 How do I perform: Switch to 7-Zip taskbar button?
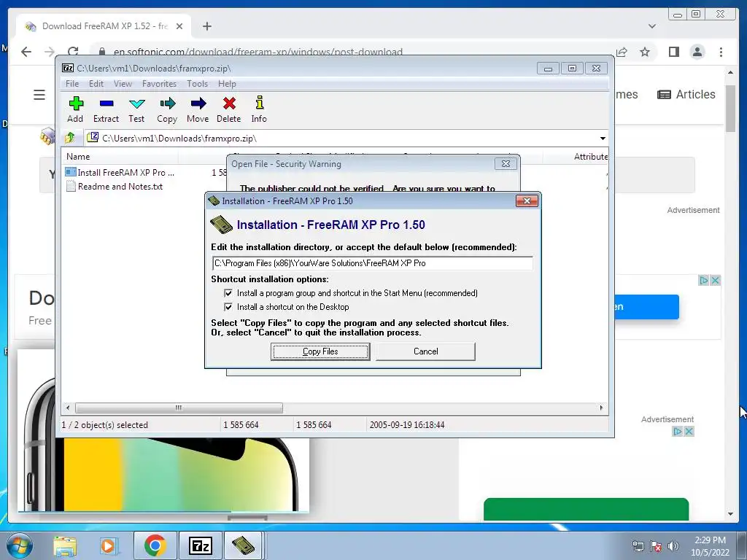200,545
